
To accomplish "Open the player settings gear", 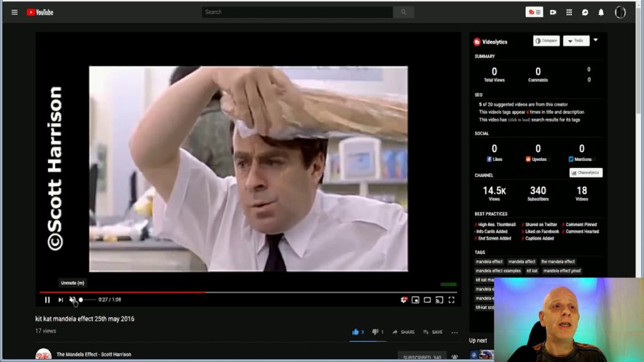I will (x=404, y=300).
